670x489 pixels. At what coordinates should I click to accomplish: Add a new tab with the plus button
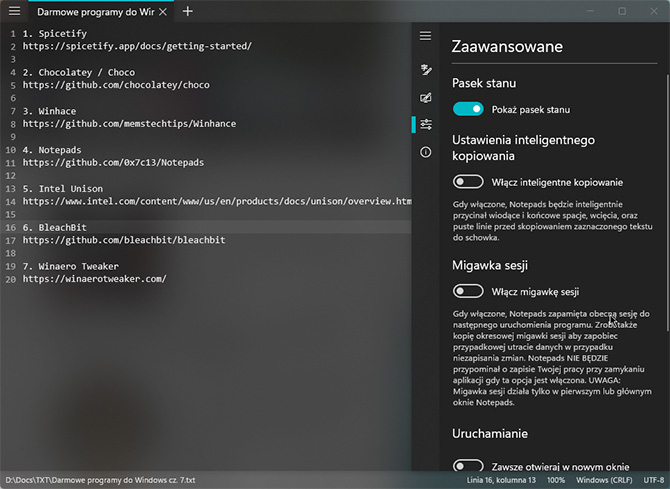[x=188, y=12]
